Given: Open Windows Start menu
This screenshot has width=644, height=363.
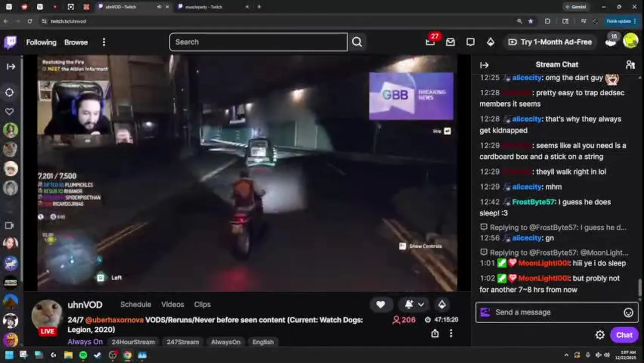Looking at the screenshot, I should [x=9, y=355].
